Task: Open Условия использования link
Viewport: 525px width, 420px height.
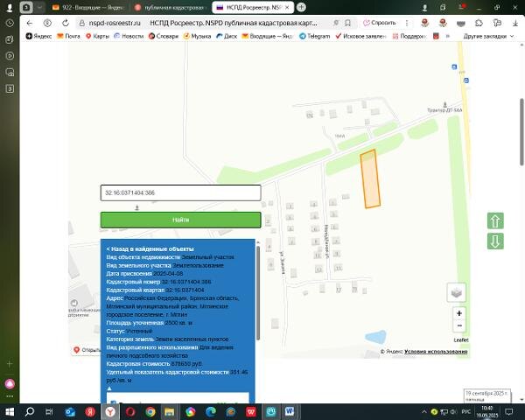Action: (x=436, y=352)
